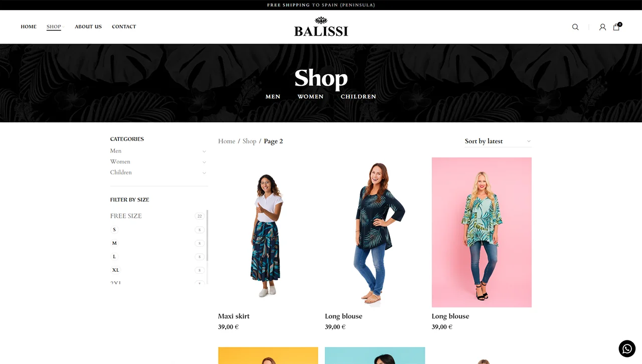Select size L filter

[x=114, y=257]
